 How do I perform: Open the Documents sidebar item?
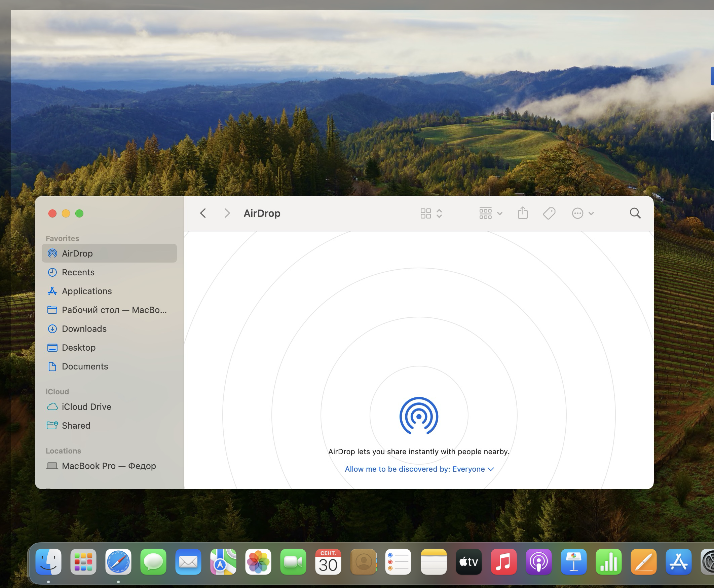85,366
